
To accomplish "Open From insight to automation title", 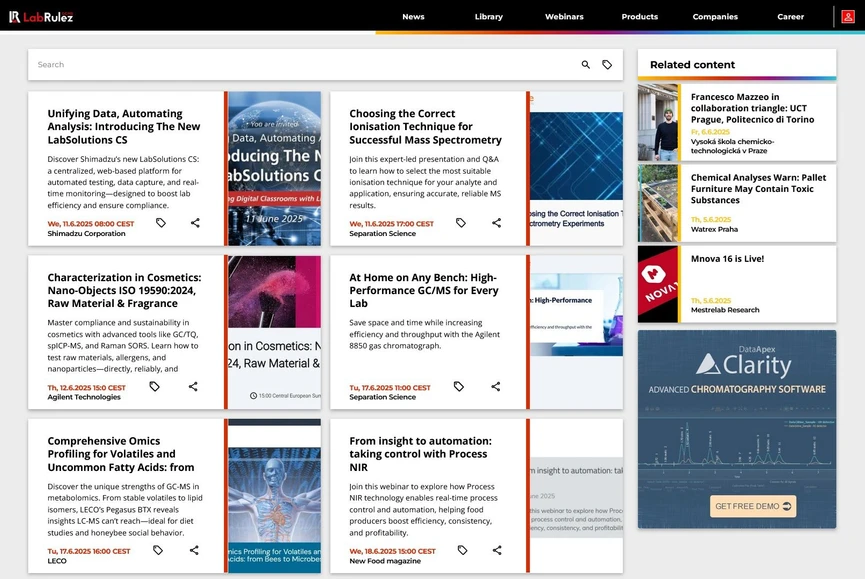I will tap(420, 454).
